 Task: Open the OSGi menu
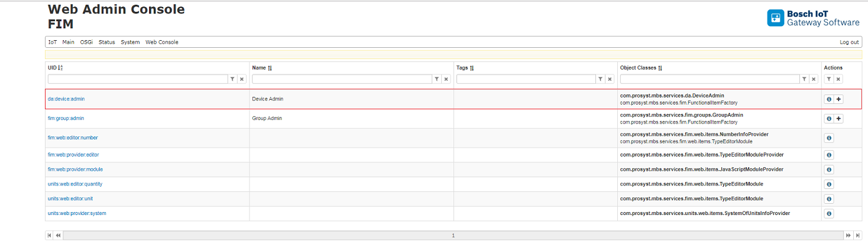(x=86, y=42)
